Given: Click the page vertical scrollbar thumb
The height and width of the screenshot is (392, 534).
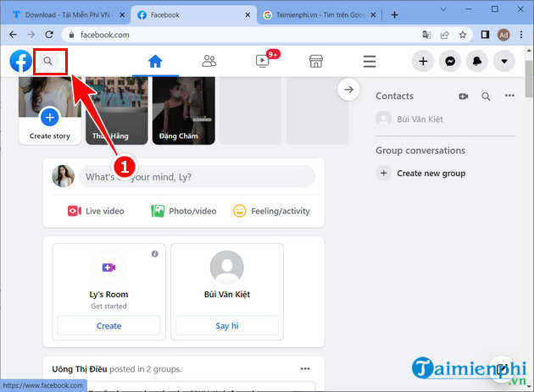Looking at the screenshot, I should click(x=529, y=79).
